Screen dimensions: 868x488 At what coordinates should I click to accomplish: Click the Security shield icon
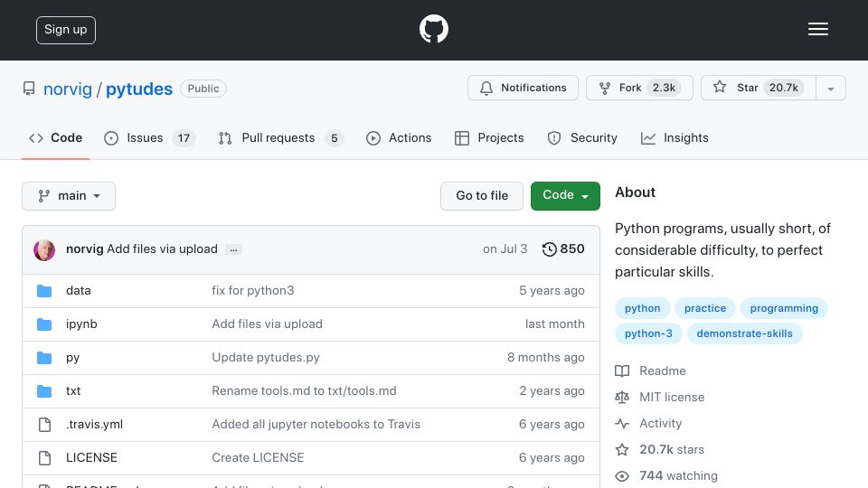(553, 138)
